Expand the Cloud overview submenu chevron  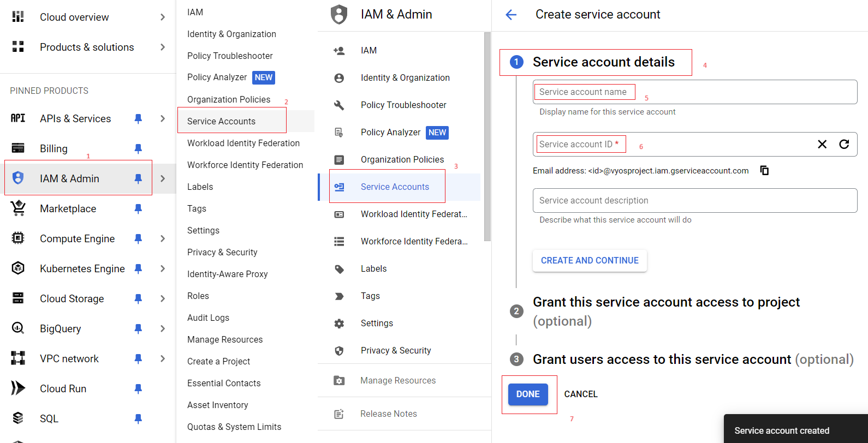(163, 17)
